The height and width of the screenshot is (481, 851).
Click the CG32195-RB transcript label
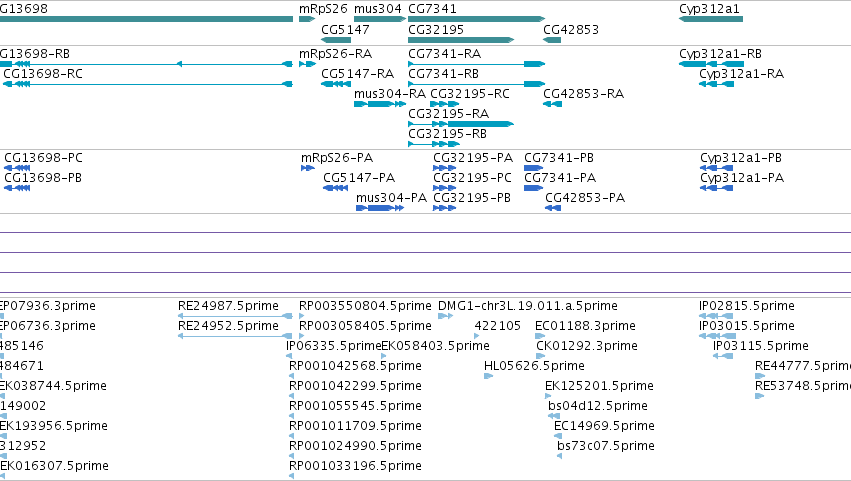(447, 134)
